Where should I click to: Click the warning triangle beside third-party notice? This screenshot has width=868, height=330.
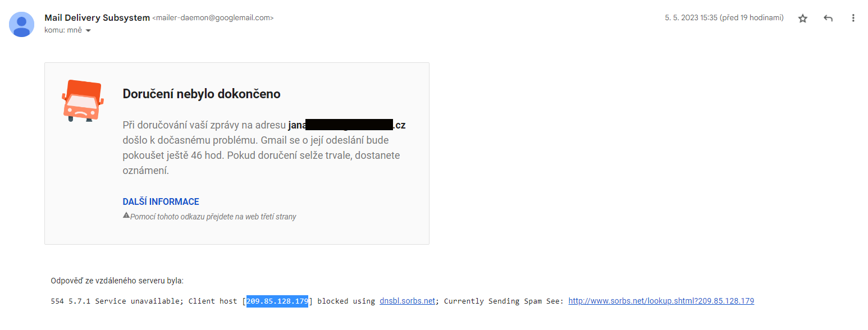126,216
